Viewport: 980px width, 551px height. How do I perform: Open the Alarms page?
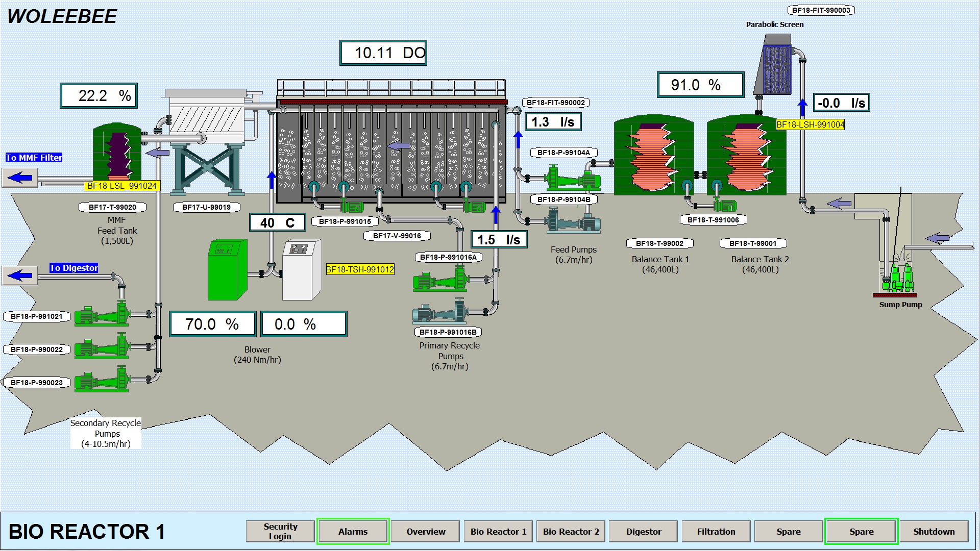coord(353,532)
